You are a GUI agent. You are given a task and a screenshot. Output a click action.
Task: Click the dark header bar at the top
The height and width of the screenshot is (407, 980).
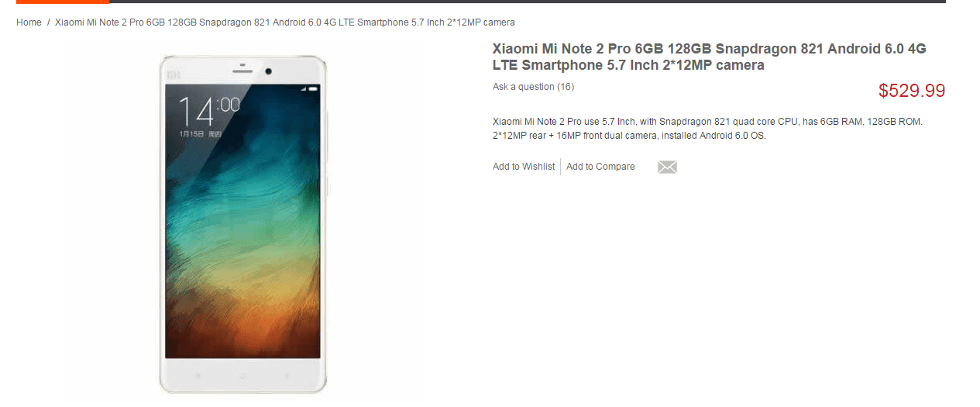coord(528,2)
